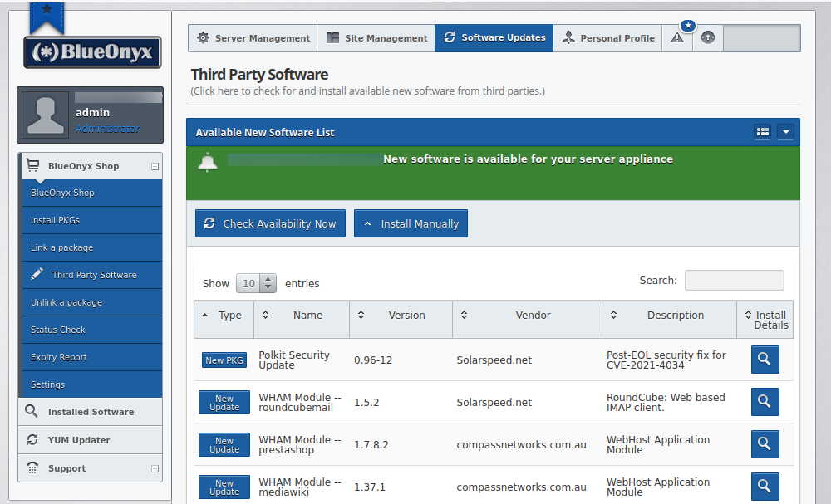The height and width of the screenshot is (504, 831).
Task: View install details for Polkit Security Update
Action: tap(765, 360)
